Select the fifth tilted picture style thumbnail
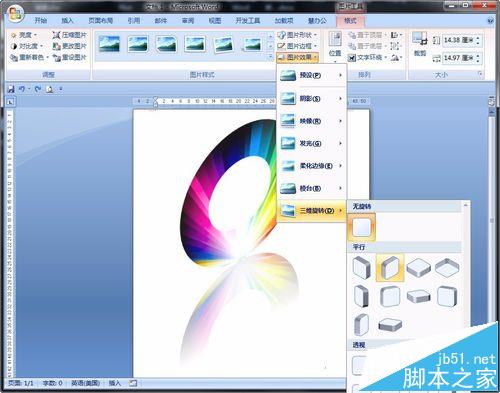The height and width of the screenshot is (393, 500). coord(223,44)
